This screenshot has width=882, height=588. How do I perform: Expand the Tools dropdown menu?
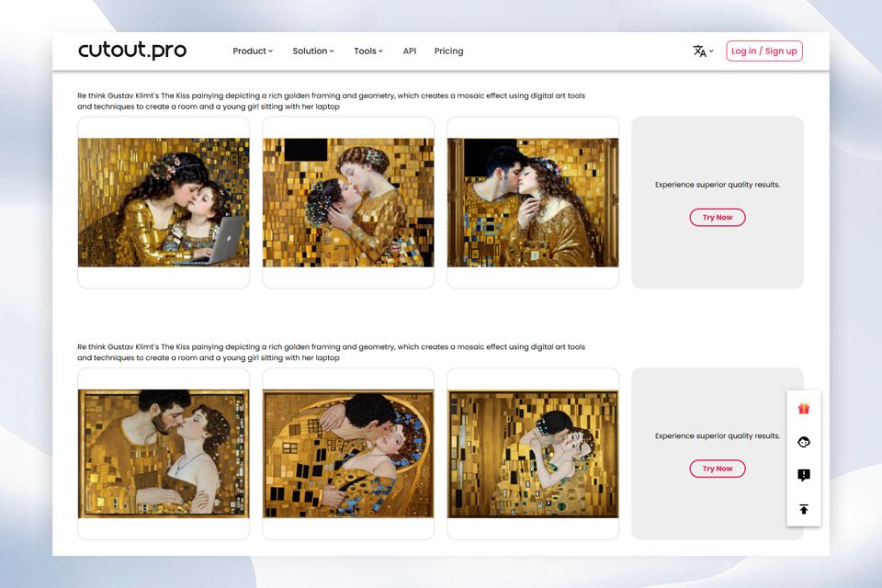(368, 51)
